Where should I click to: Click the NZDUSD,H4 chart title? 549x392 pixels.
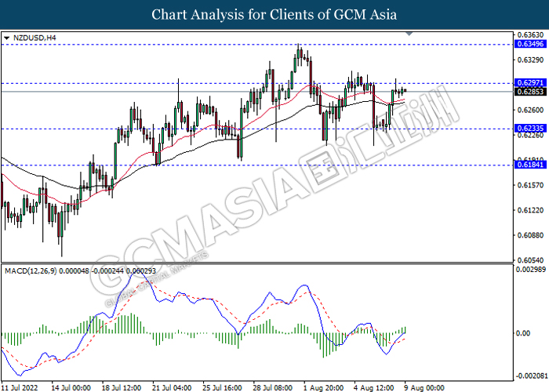[x=35, y=38]
